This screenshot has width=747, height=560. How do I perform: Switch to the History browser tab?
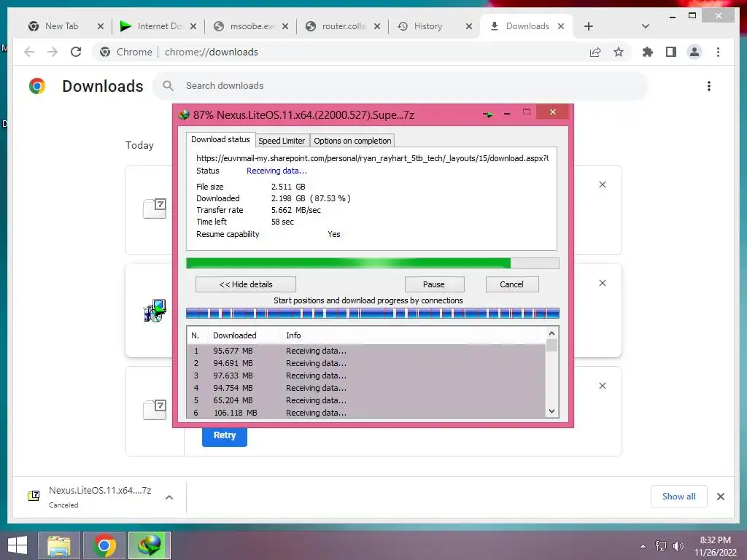tap(427, 26)
